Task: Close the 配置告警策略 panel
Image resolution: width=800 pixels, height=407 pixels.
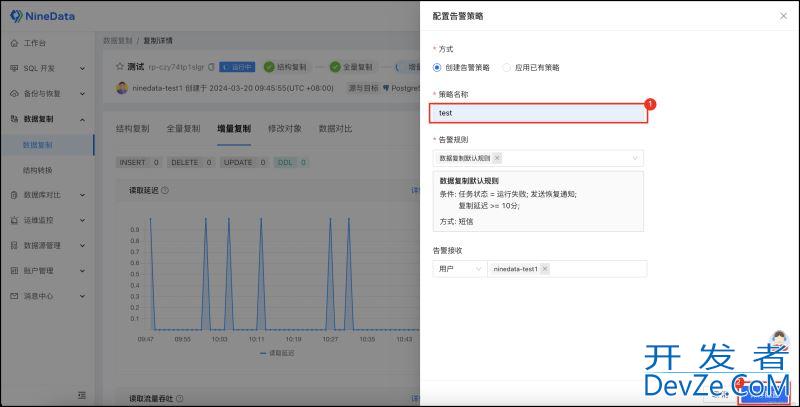Action: point(783,16)
